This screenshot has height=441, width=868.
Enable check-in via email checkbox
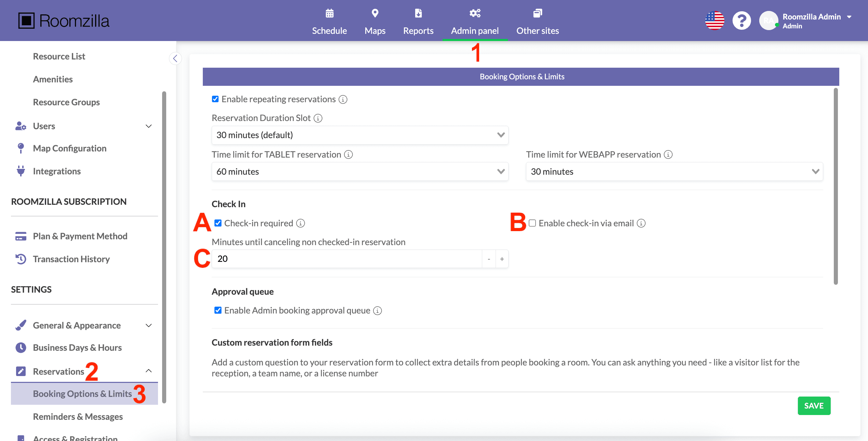[x=532, y=223]
